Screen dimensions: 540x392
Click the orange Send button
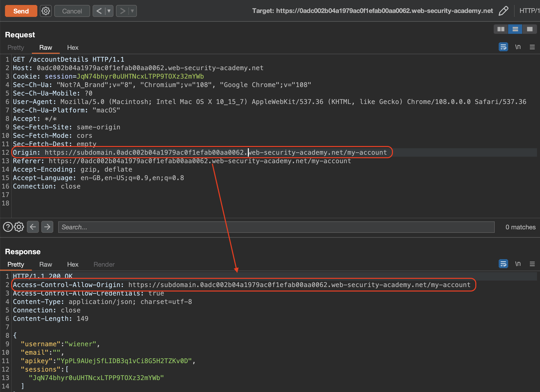coord(21,11)
